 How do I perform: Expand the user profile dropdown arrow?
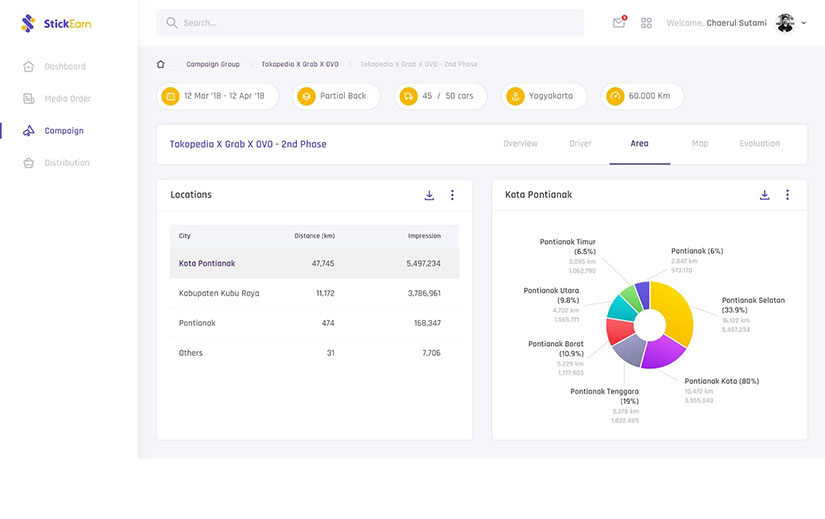[803, 23]
